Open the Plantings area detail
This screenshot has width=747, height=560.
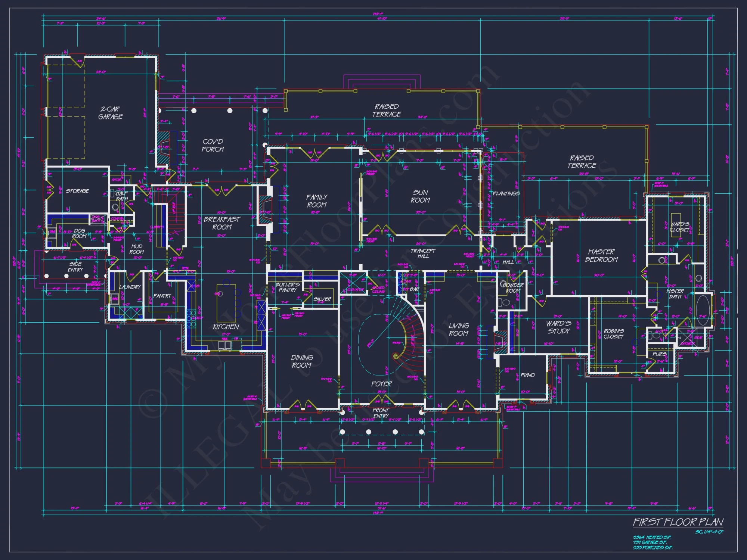point(506,194)
